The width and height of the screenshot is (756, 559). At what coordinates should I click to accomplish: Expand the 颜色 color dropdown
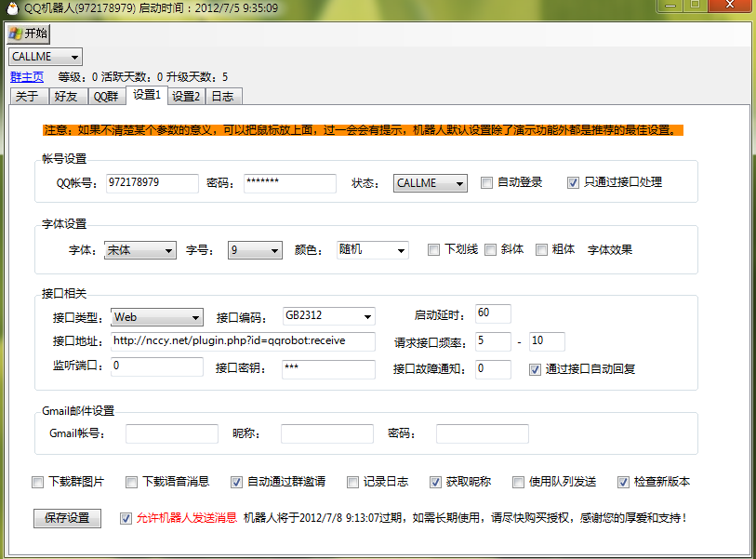tap(373, 250)
